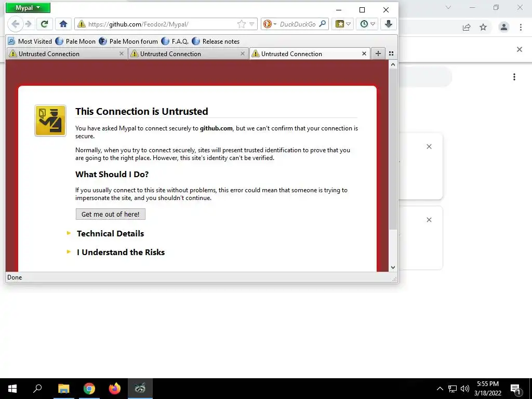Click the warning identity icon in address bar
Image resolution: width=532 pixels, height=399 pixels.
82,24
